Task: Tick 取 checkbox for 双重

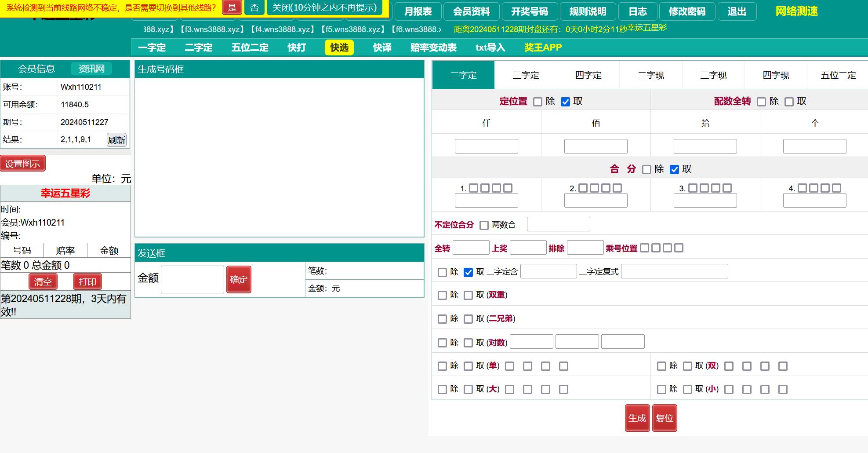Action: (x=469, y=296)
